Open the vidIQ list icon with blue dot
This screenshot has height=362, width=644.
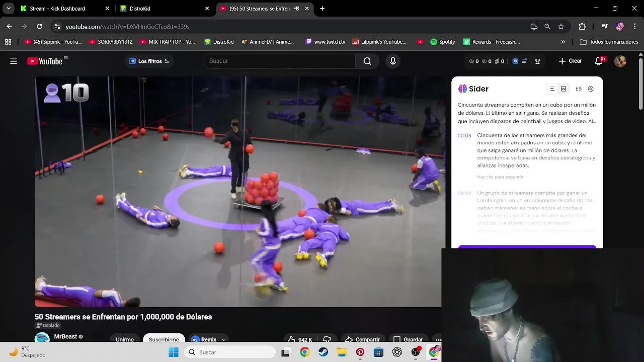pyautogui.click(x=524, y=61)
